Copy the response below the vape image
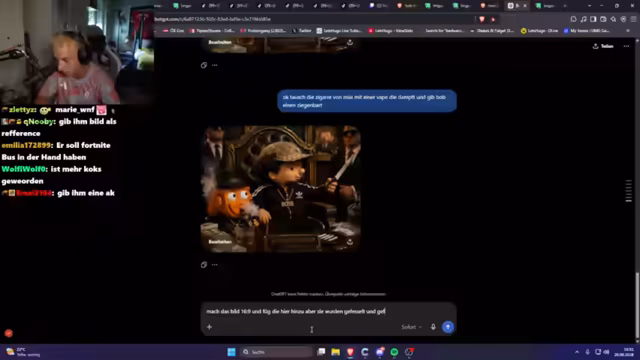 [204, 264]
